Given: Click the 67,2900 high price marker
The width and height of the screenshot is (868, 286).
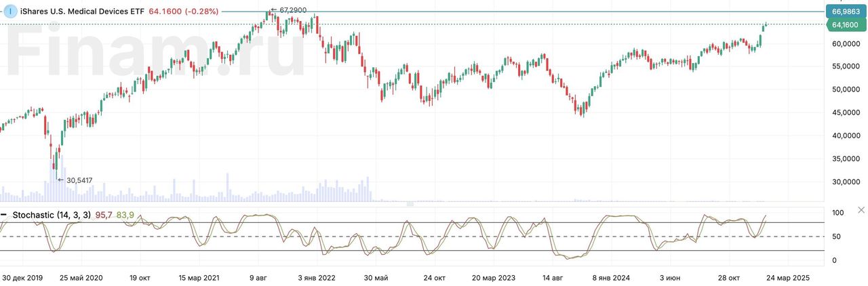Looking at the screenshot, I should (x=288, y=10).
